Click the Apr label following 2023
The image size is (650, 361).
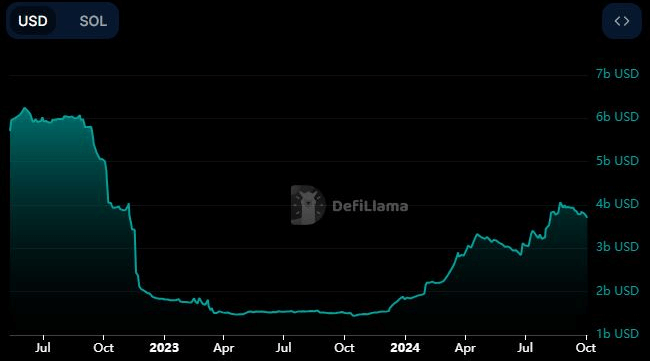pos(223,348)
